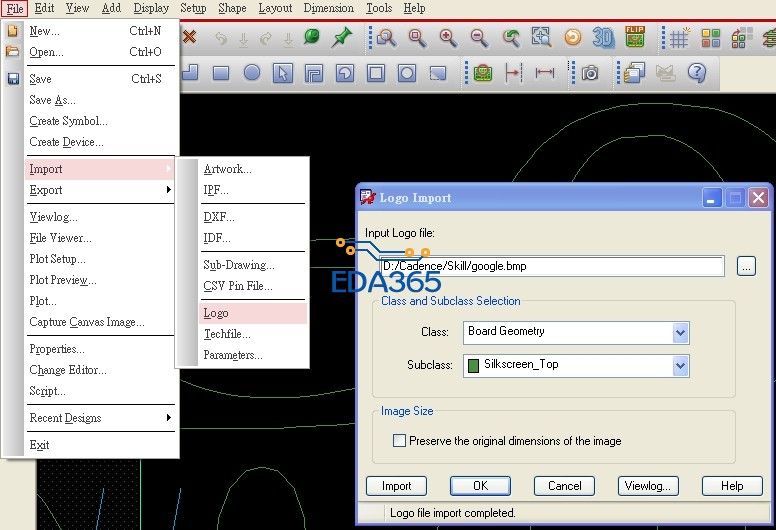Click the red X delete icon
The height and width of the screenshot is (530, 776).
pyautogui.click(x=189, y=38)
